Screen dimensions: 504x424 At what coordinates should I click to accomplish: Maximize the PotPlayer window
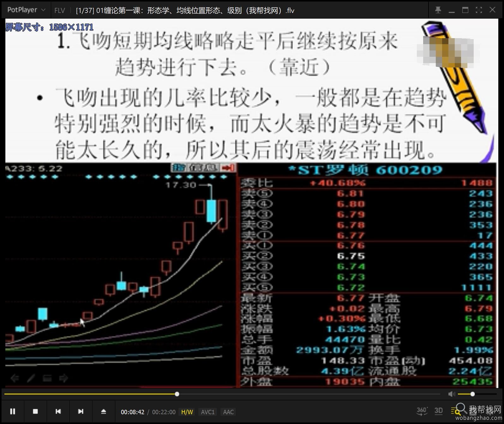coord(465,10)
